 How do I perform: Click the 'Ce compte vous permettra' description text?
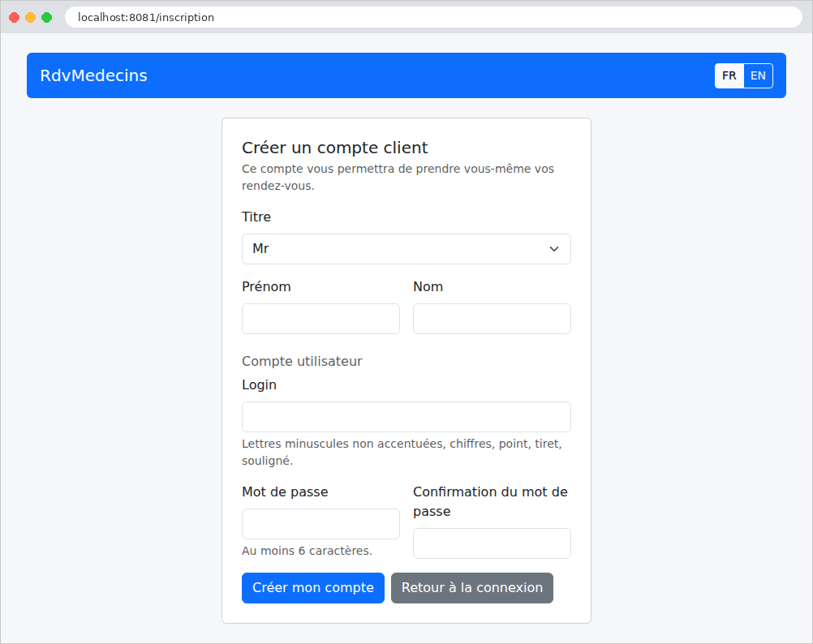pyautogui.click(x=398, y=177)
